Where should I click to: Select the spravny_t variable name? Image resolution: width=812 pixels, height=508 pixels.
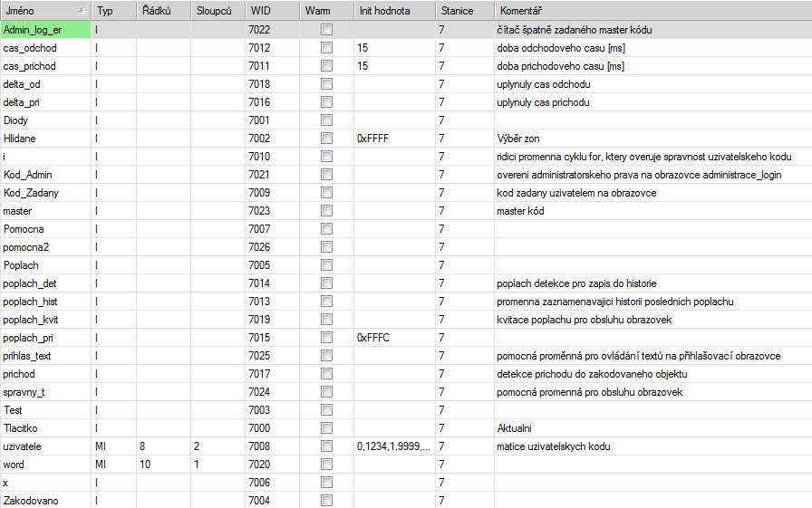24,392
